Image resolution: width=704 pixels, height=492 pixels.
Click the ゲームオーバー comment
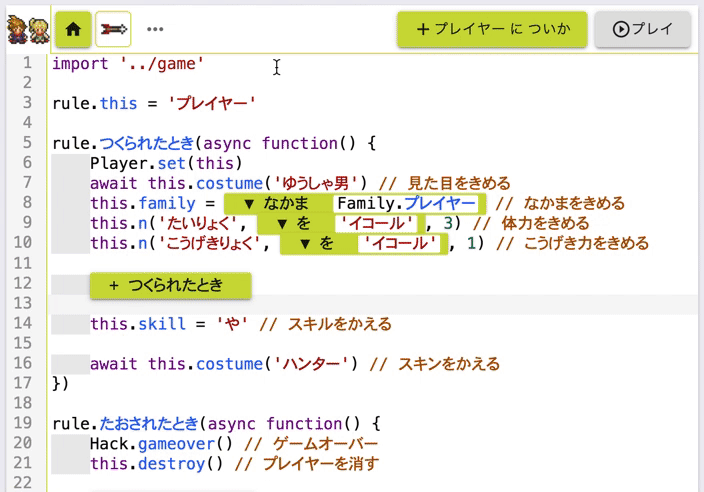[x=311, y=444]
